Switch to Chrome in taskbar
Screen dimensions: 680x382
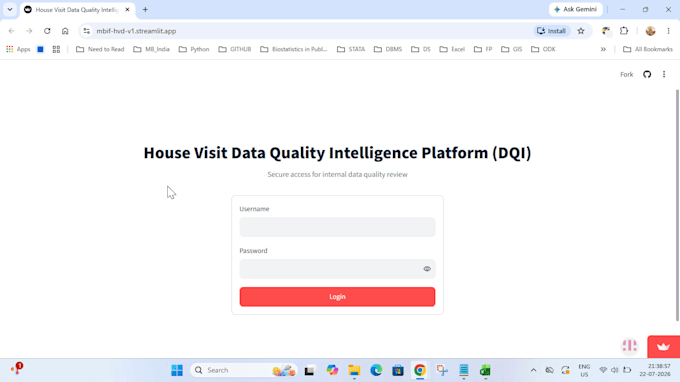(x=420, y=370)
